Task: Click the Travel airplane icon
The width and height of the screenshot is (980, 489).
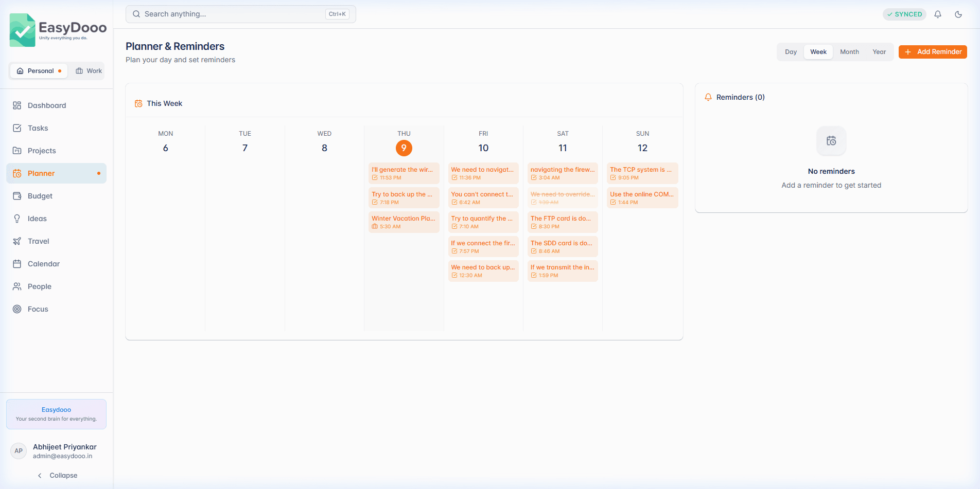Action: pos(17,241)
